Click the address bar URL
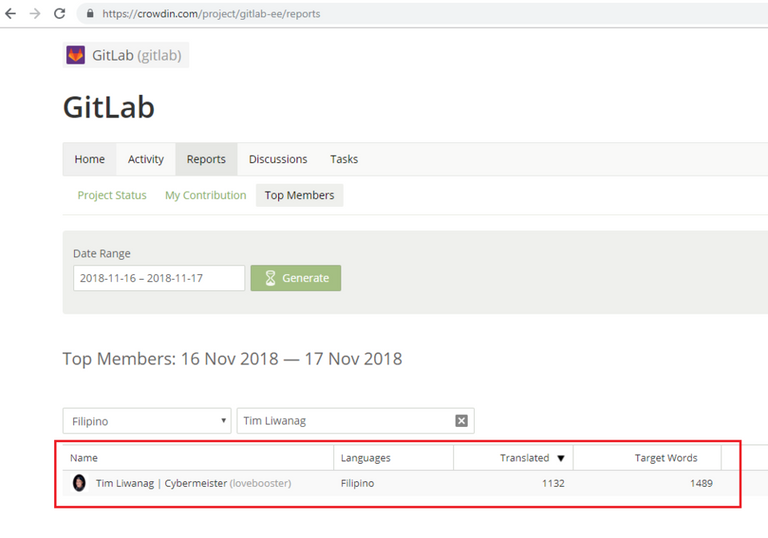768x538 pixels. [x=211, y=14]
